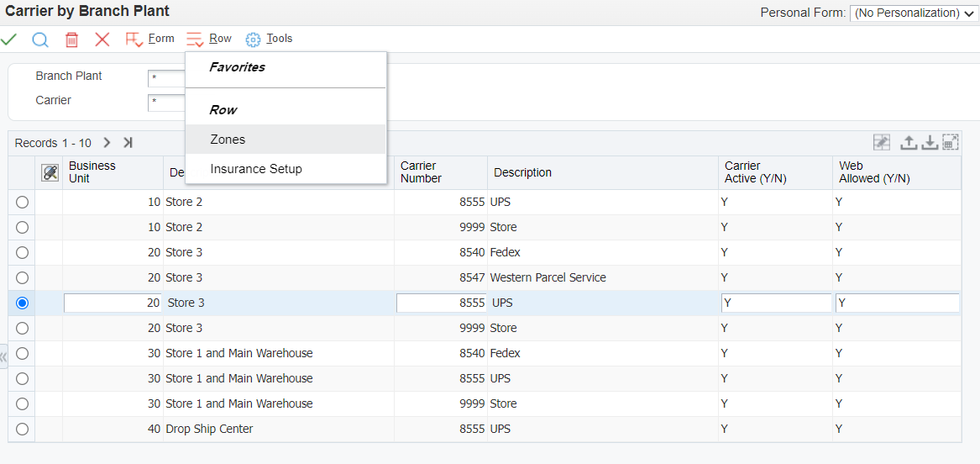This screenshot has width=980, height=464.
Task: Click the Web Allowed field in selected row
Action: (x=896, y=303)
